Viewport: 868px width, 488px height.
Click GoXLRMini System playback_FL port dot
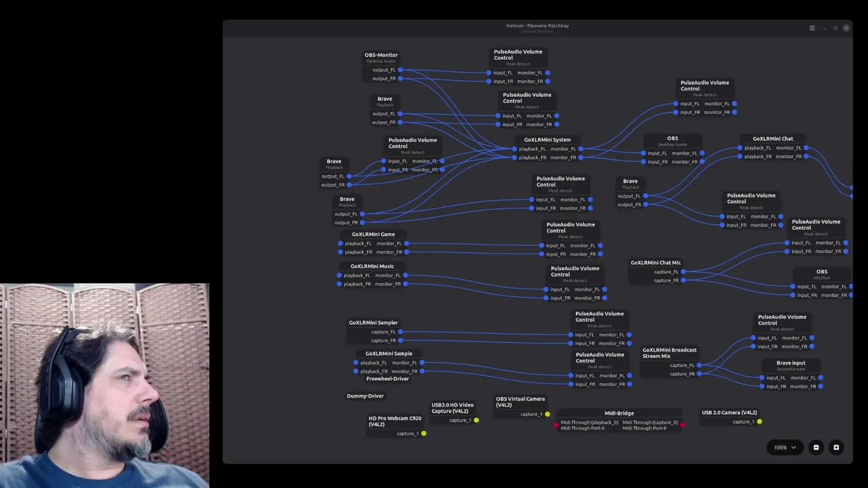pos(514,149)
